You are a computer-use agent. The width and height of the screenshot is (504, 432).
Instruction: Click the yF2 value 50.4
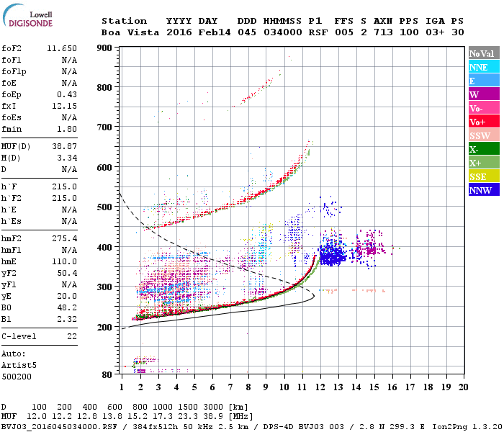67,273
